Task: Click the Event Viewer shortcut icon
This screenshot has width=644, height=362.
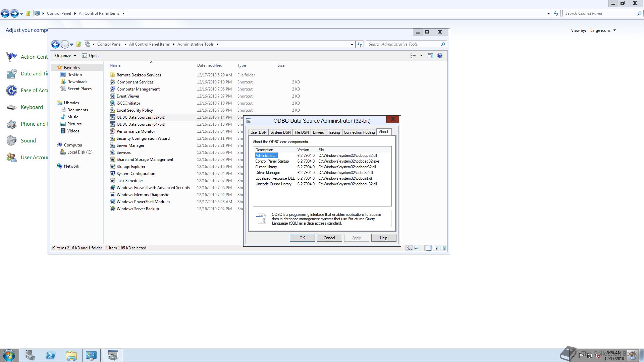Action: [113, 96]
